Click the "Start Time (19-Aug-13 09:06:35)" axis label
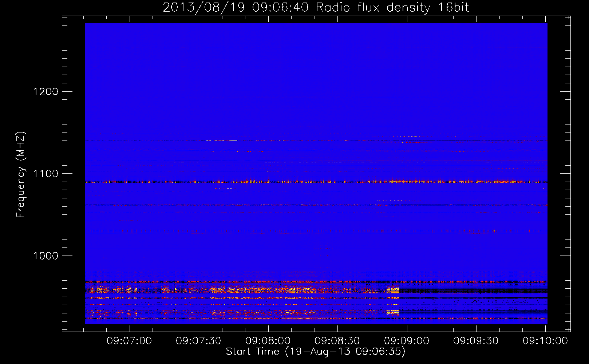The width and height of the screenshot is (589, 364). (316, 352)
